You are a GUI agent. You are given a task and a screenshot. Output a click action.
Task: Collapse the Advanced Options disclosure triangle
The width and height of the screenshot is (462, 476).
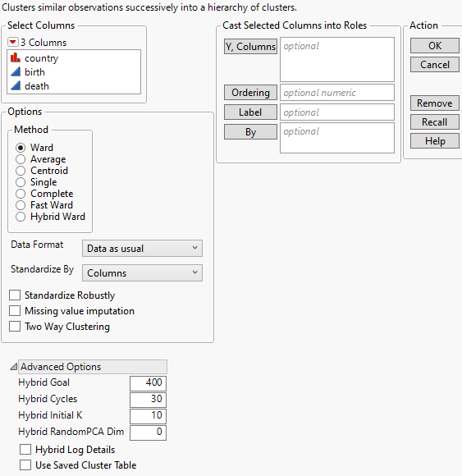tap(13, 367)
